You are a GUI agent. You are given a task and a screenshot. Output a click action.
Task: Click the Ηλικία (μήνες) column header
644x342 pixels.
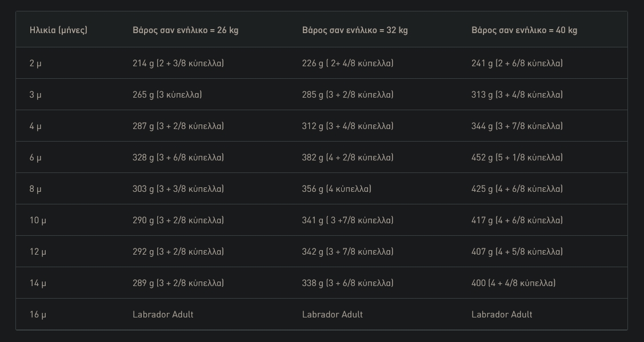(58, 30)
